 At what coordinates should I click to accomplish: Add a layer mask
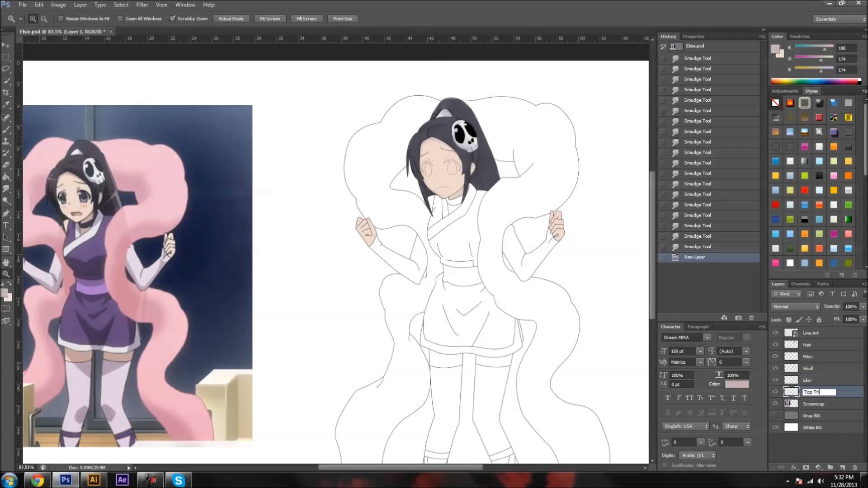tap(806, 467)
